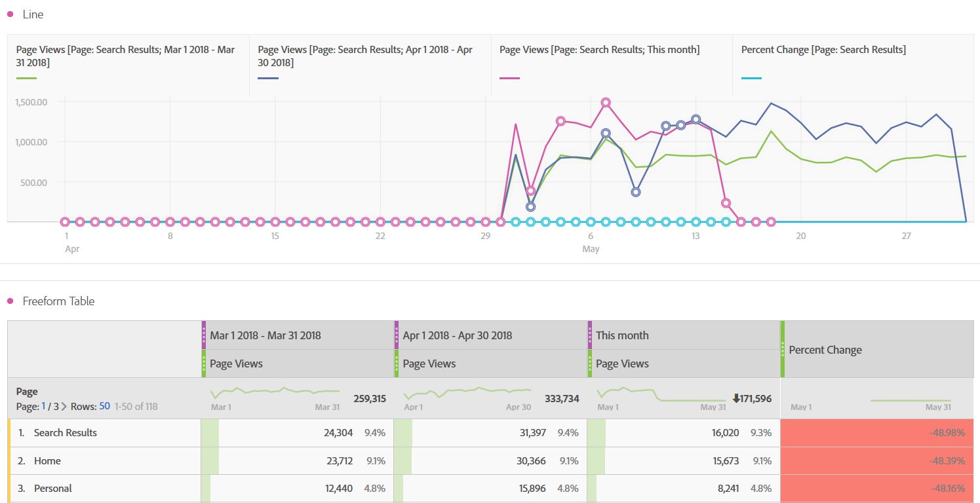Click the 333,734 total value

point(562,398)
